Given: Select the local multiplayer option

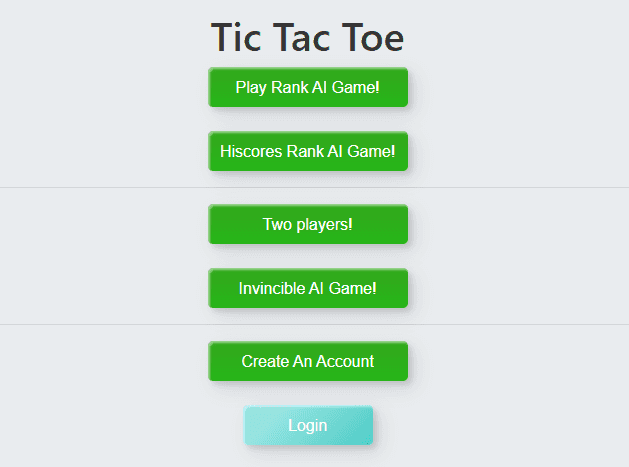Looking at the screenshot, I should click(308, 224).
